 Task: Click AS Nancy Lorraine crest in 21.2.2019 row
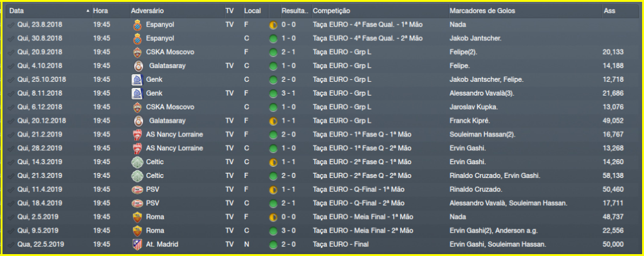(137, 135)
